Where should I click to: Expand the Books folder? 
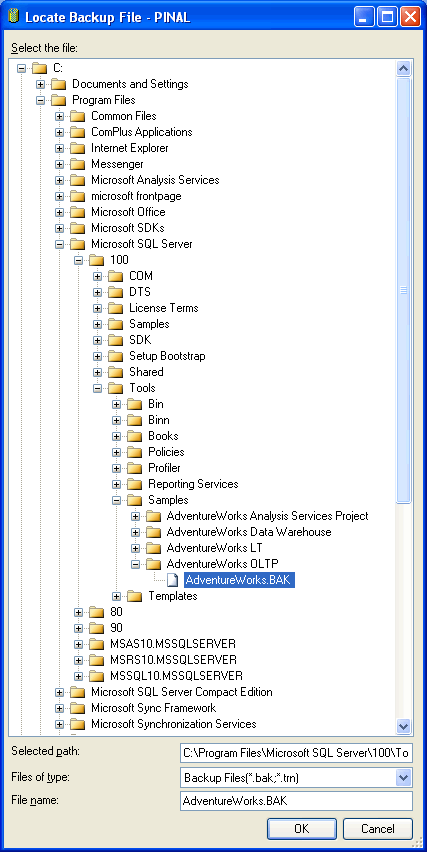116,436
